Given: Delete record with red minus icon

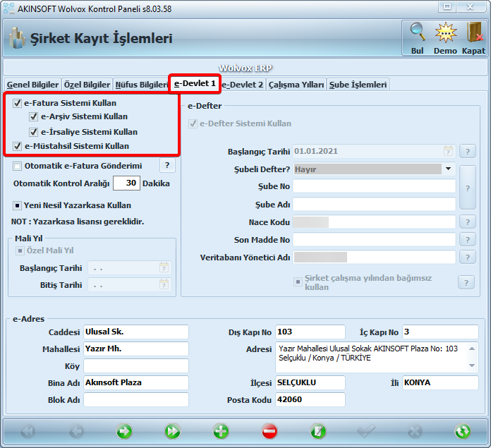Looking at the screenshot, I should tap(269, 431).
